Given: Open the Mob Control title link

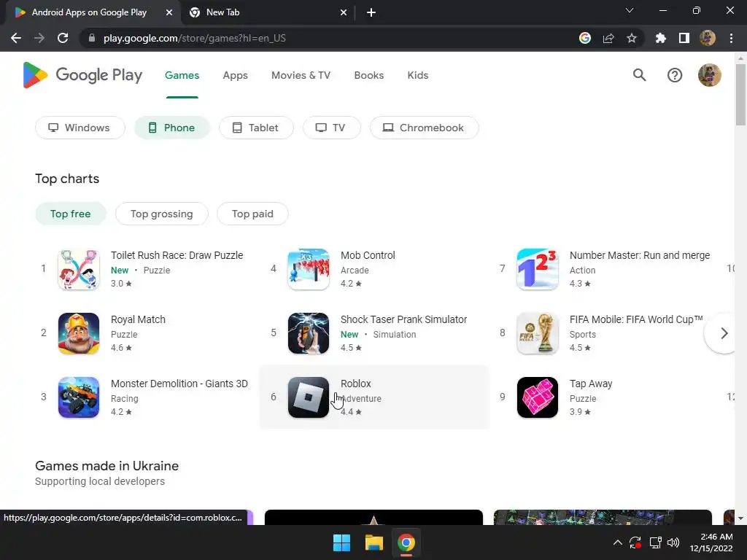Looking at the screenshot, I should click(x=368, y=255).
